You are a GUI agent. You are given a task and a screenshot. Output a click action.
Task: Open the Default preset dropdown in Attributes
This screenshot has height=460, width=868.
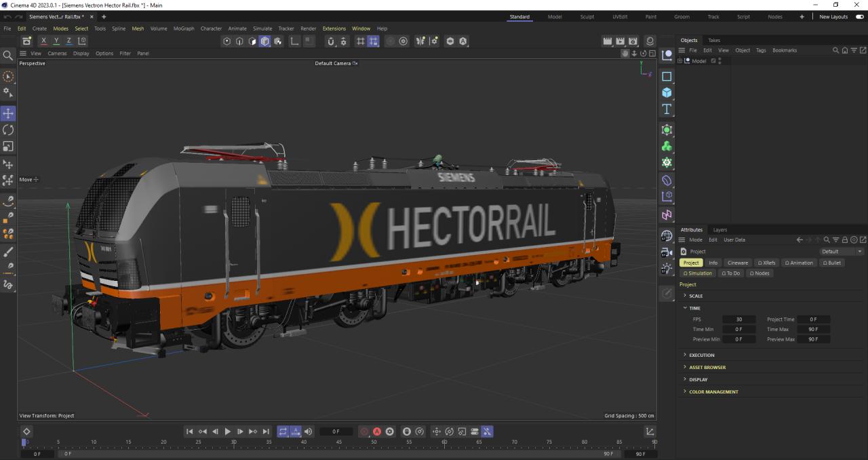(x=841, y=251)
